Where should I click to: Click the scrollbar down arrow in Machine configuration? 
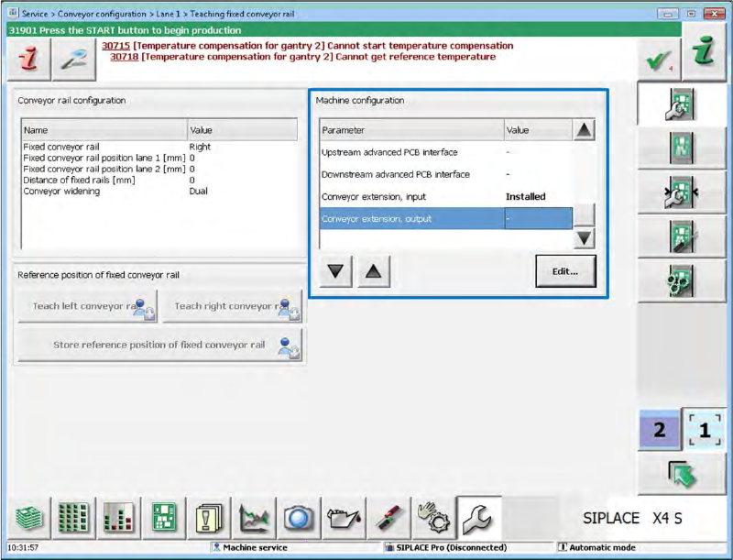584,238
